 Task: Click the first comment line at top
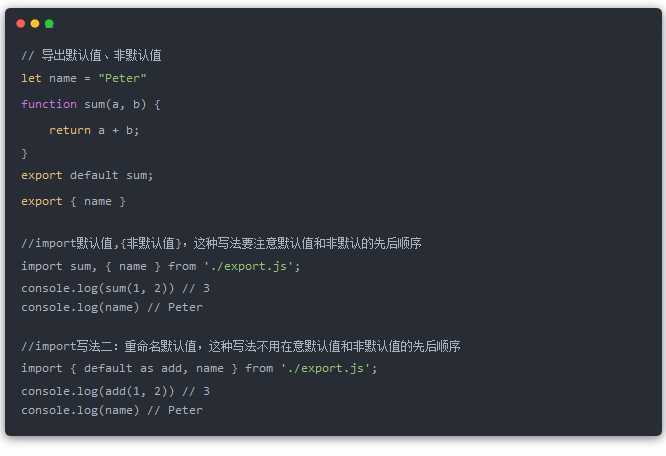point(91,56)
